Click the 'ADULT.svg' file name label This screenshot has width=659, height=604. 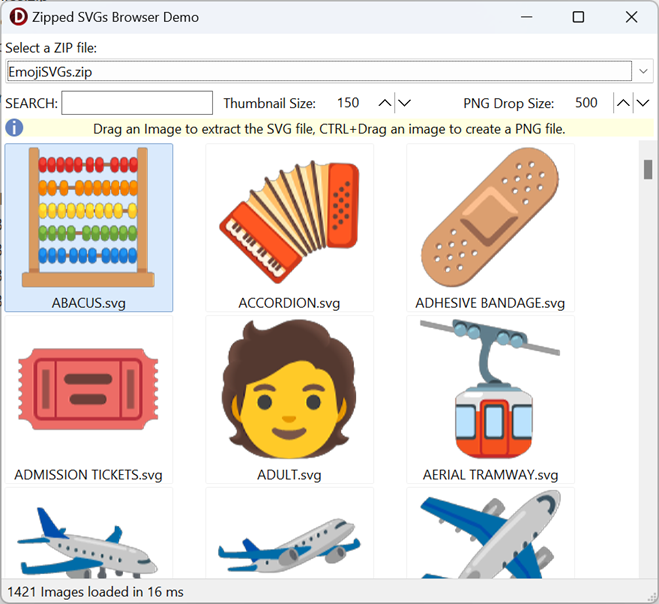[x=289, y=475]
